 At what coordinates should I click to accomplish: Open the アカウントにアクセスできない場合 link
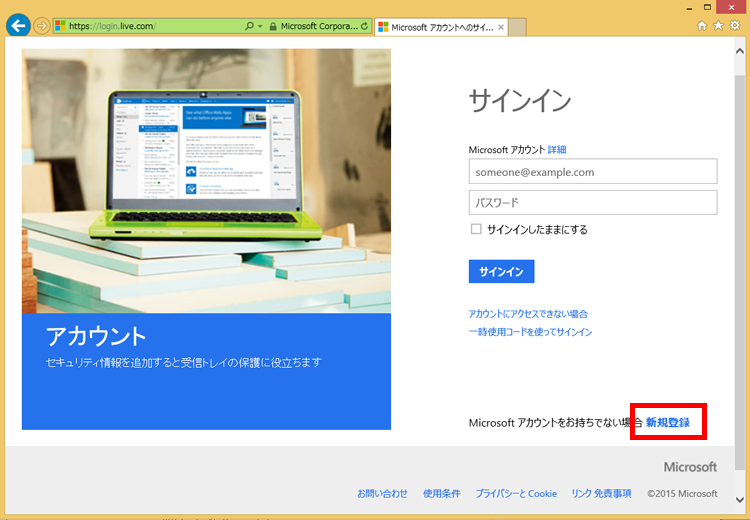coord(528,313)
